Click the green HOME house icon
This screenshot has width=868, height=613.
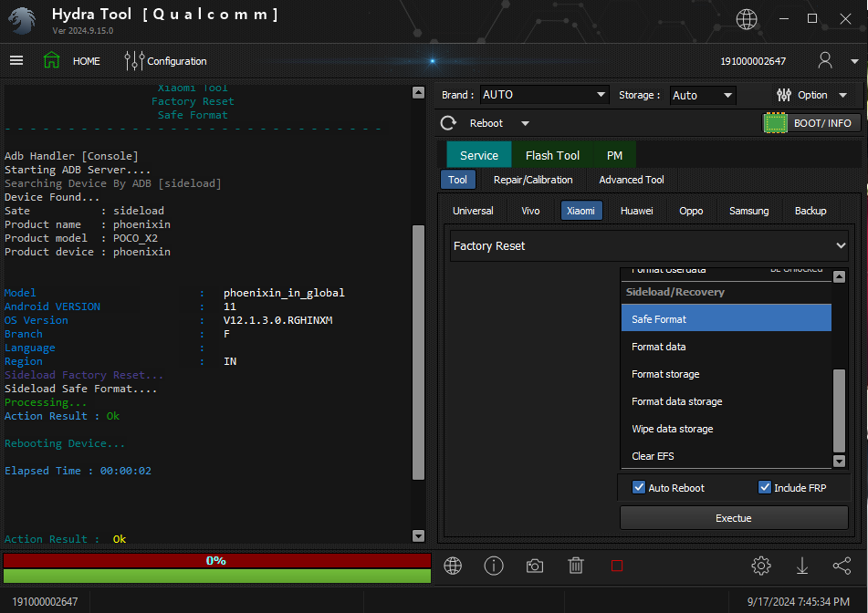(51, 60)
